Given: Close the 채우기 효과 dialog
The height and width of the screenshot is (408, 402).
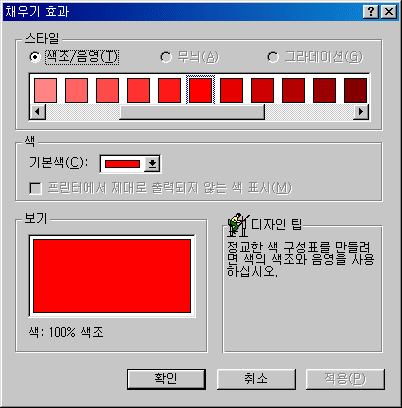Looking at the screenshot, I should 388,12.
